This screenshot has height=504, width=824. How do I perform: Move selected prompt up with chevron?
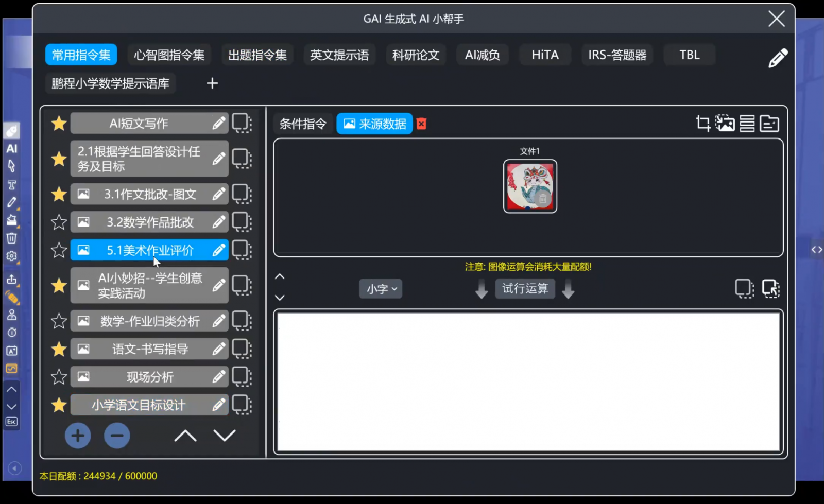(185, 436)
